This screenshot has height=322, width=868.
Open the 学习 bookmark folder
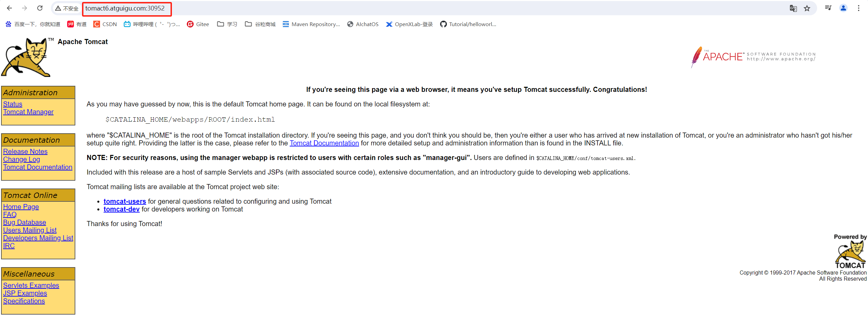click(x=227, y=24)
